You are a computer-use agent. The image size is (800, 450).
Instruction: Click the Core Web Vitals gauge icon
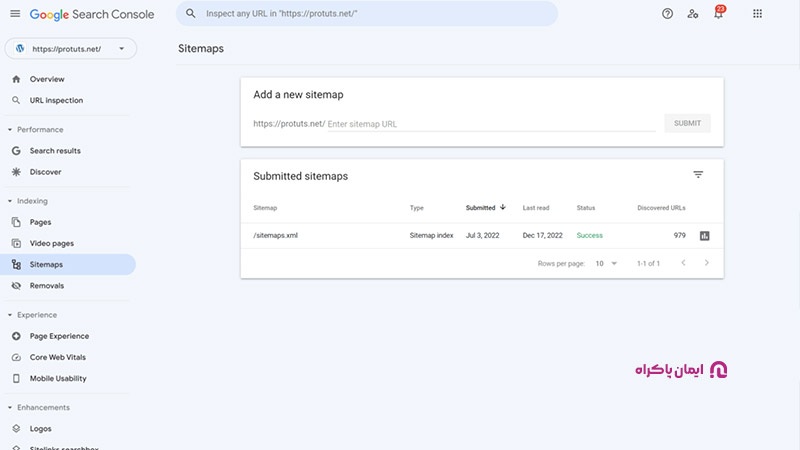(x=16, y=358)
